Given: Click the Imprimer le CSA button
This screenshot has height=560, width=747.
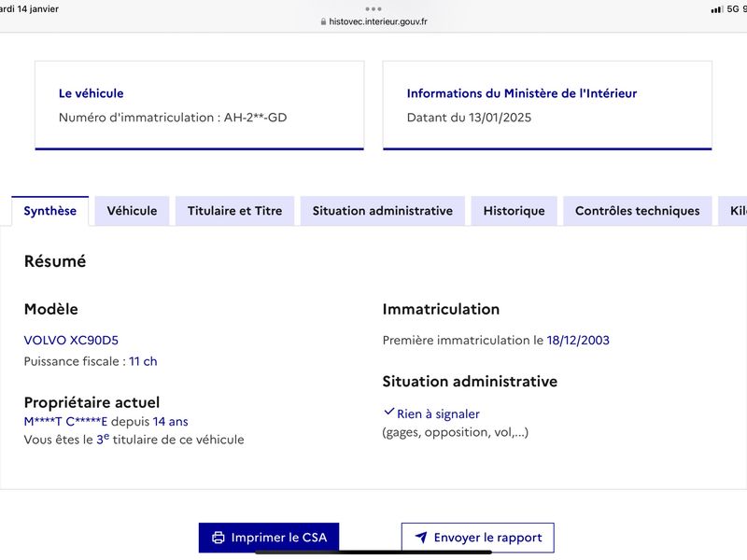Looking at the screenshot, I should (x=269, y=538).
